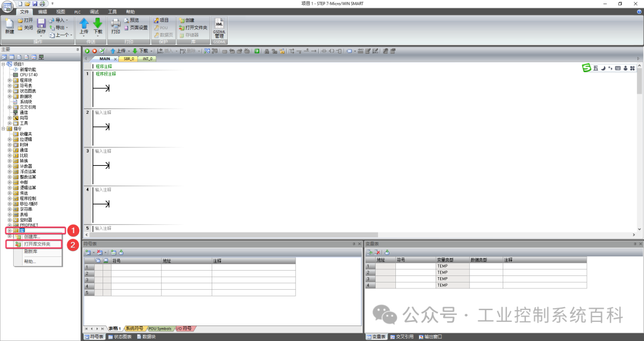Expand the 程序块 (Program Block) tree node
Viewport: 644px width, 341px height.
[x=10, y=80]
